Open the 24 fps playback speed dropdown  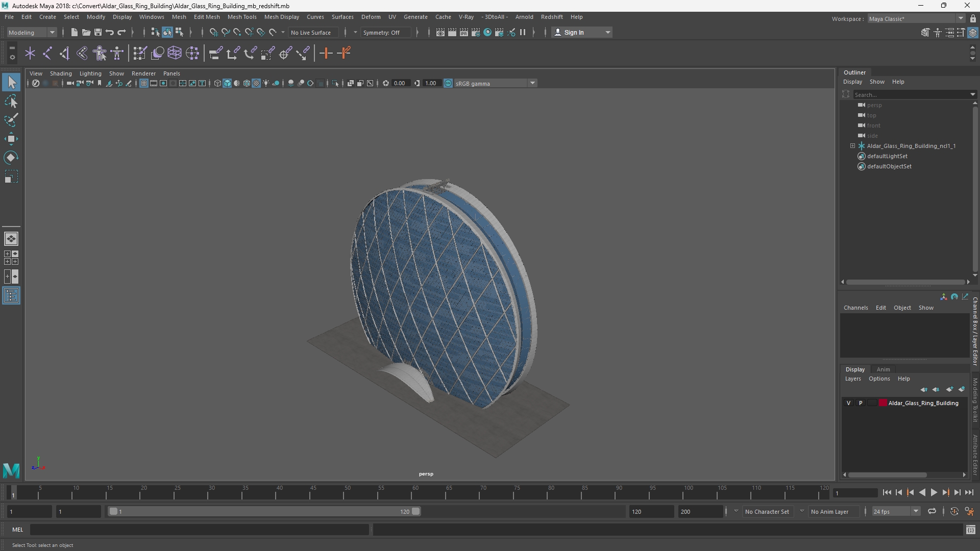pos(895,511)
